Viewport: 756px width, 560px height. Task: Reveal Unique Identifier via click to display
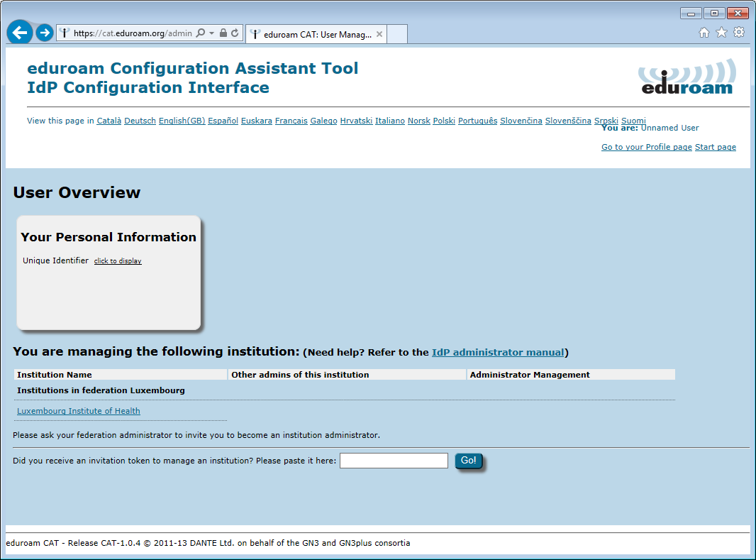tap(118, 261)
